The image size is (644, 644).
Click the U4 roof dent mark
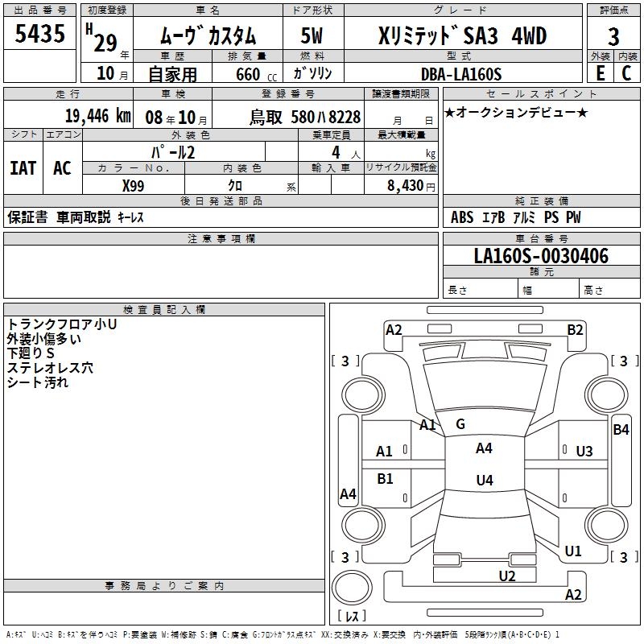(484, 481)
